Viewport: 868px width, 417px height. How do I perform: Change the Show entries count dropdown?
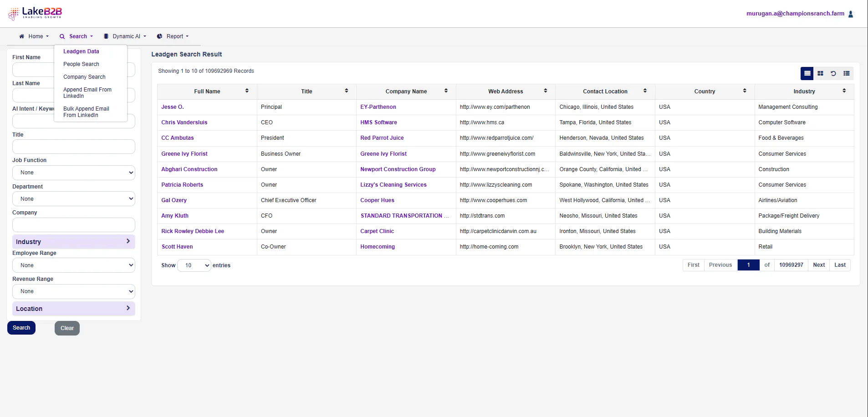[194, 265]
